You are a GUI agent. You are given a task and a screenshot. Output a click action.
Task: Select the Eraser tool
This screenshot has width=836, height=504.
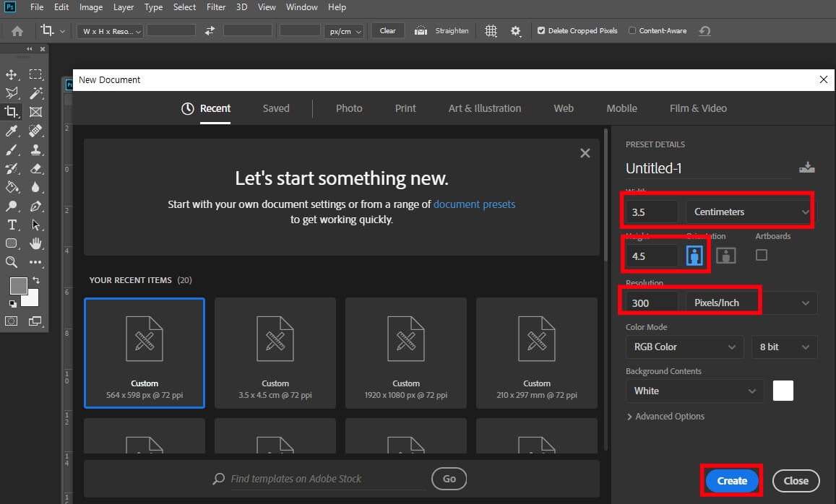click(35, 168)
